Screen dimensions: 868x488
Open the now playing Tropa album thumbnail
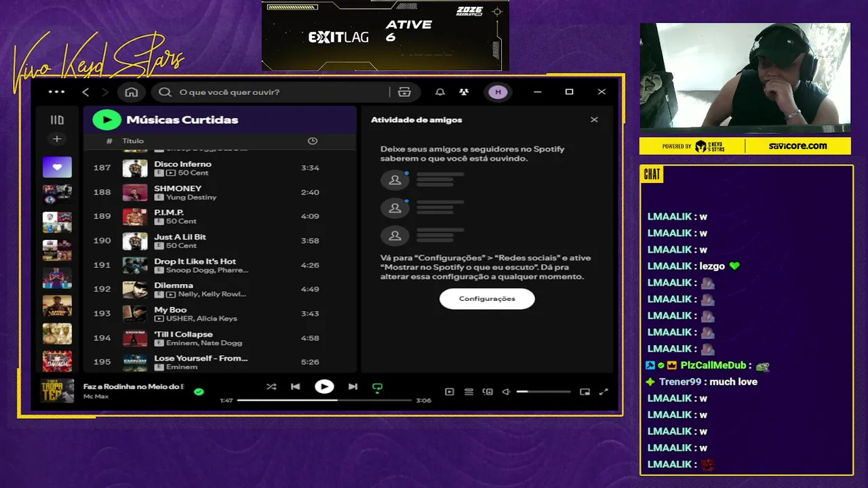pos(57,391)
